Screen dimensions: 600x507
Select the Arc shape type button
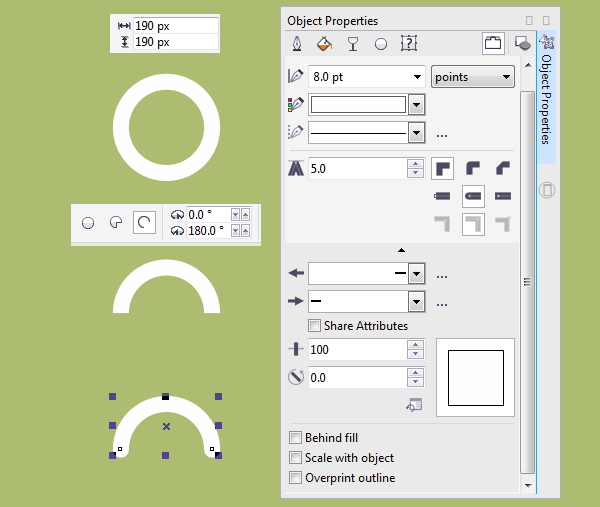144,222
